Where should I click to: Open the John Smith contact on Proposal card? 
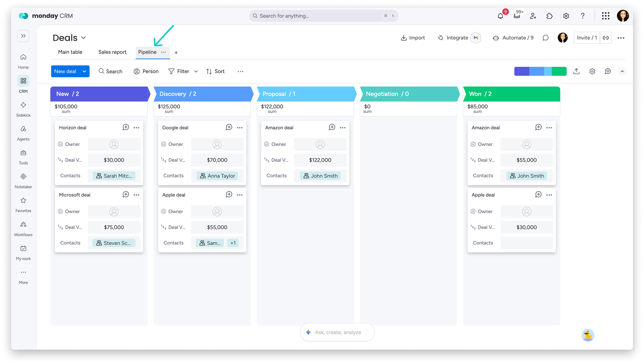pos(320,176)
